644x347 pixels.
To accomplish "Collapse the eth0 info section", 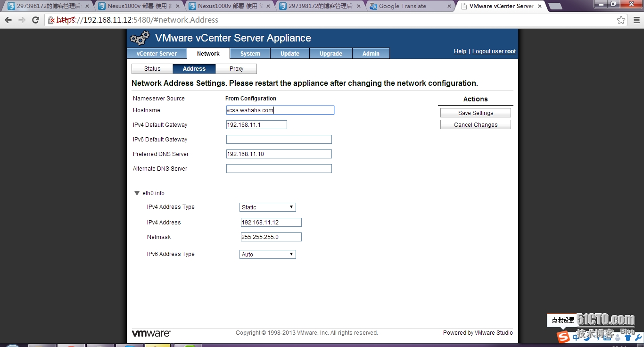I will point(137,193).
